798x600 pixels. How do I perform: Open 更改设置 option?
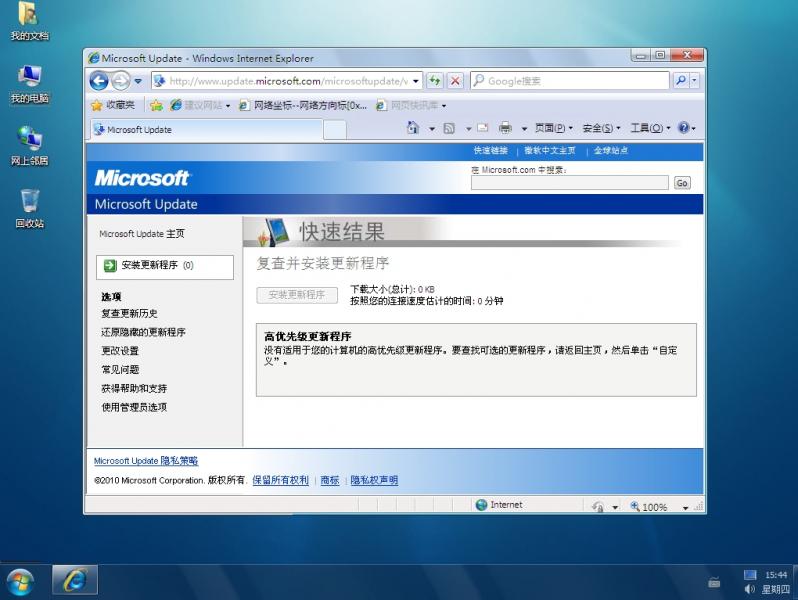120,351
